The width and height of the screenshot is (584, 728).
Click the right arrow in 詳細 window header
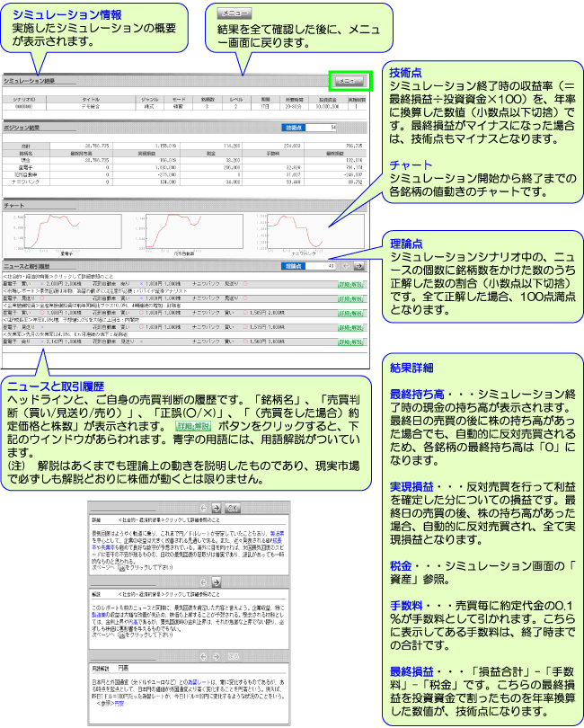(x=217, y=508)
